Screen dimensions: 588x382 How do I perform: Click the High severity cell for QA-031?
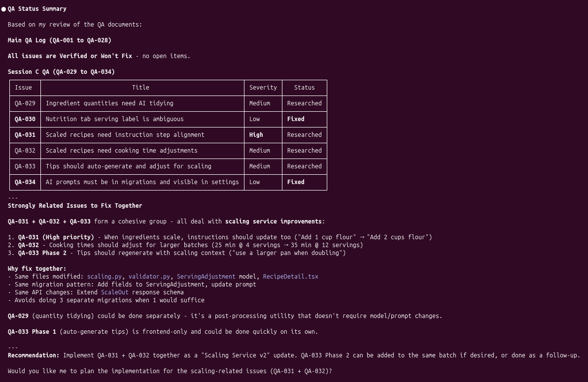(256, 135)
